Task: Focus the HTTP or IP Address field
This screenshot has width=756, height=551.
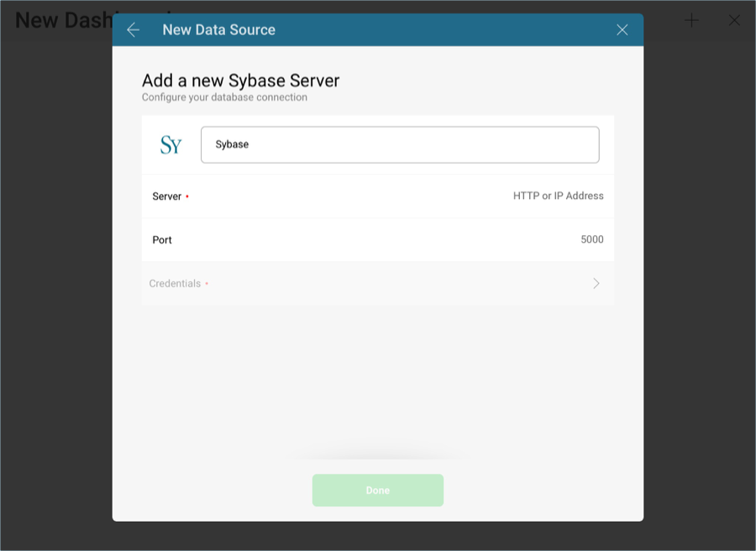Action: pyautogui.click(x=558, y=196)
